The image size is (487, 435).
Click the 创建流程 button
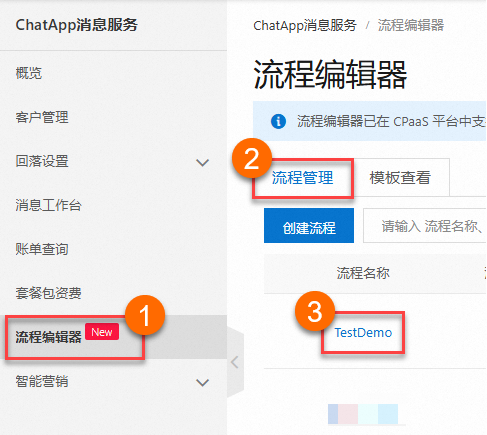point(309,226)
